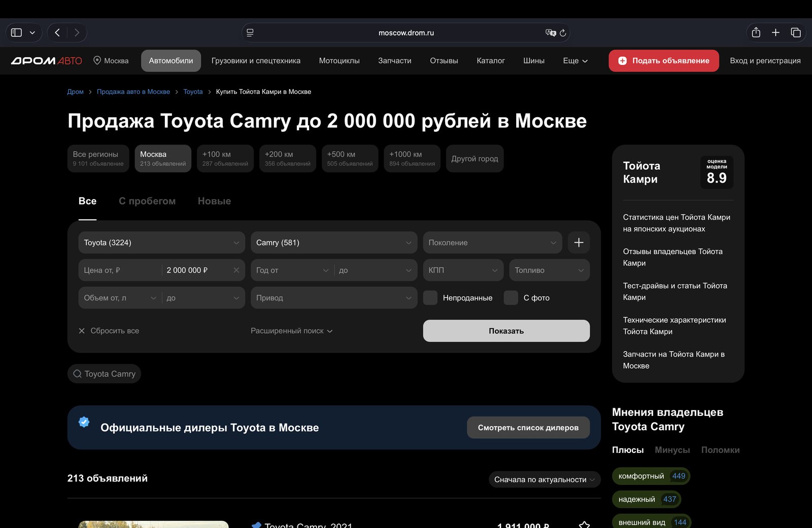Screen dimensions: 812x528
Task: Select the +100 км radius
Action: click(225, 158)
